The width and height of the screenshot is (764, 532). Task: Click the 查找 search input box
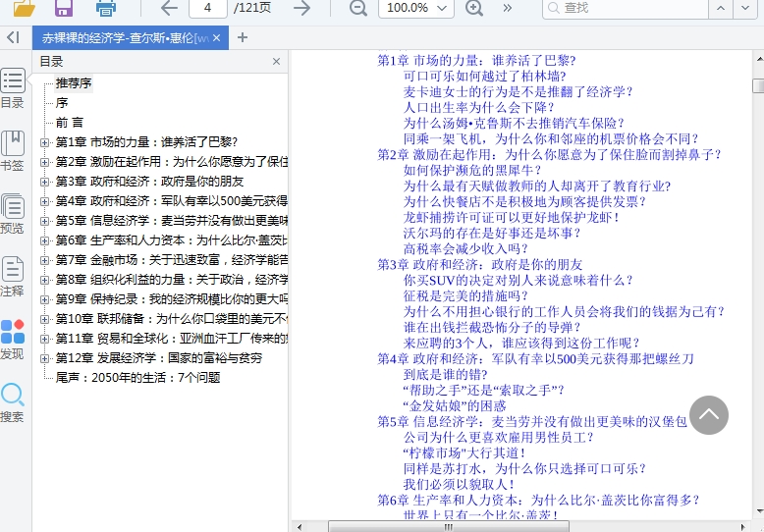pyautogui.click(x=626, y=8)
